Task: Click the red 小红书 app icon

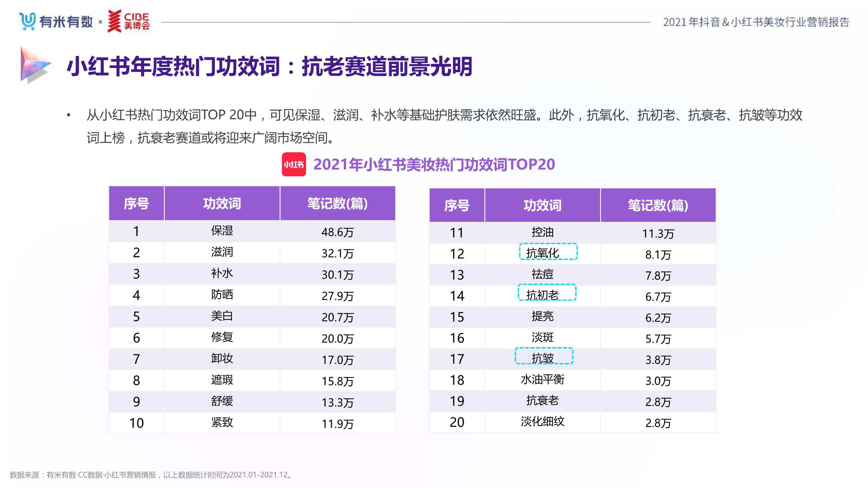Action: click(x=294, y=164)
